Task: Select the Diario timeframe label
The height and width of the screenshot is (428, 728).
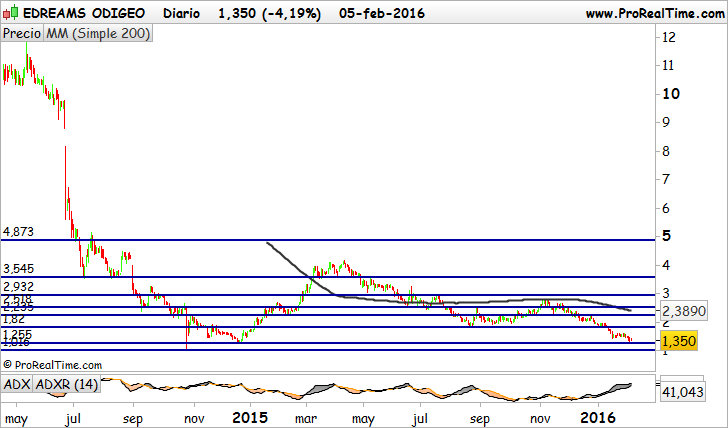Action: tap(182, 13)
